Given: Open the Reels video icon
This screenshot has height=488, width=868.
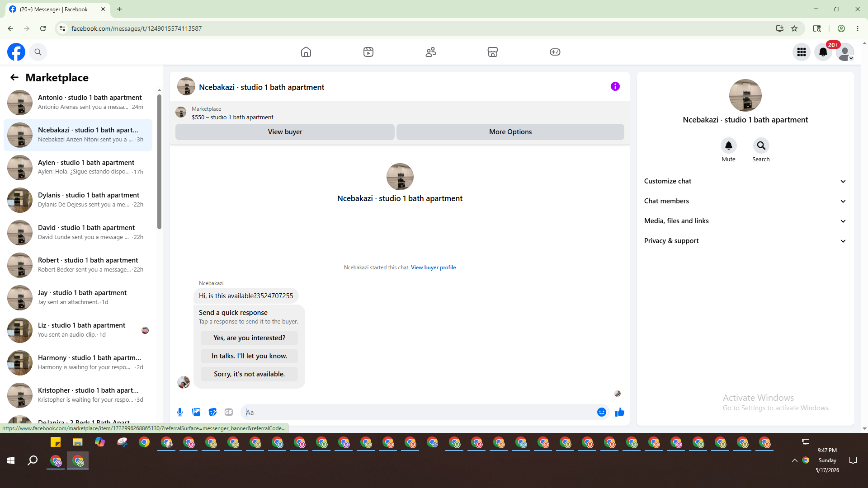Looking at the screenshot, I should pos(368,52).
